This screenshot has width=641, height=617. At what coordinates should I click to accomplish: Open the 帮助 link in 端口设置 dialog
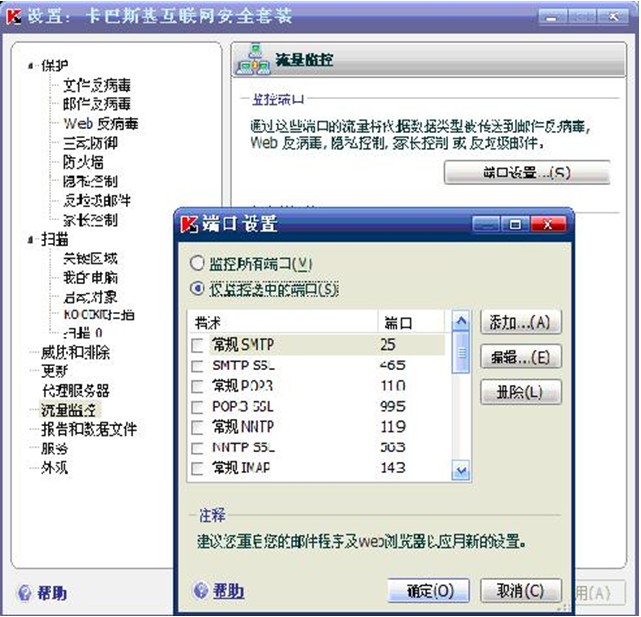(229, 591)
